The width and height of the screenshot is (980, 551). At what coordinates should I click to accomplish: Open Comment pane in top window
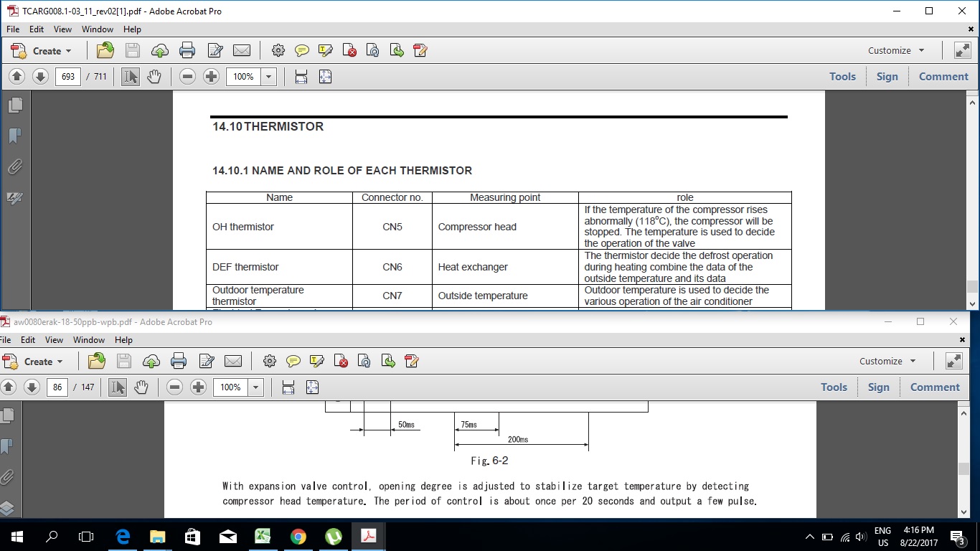944,77
